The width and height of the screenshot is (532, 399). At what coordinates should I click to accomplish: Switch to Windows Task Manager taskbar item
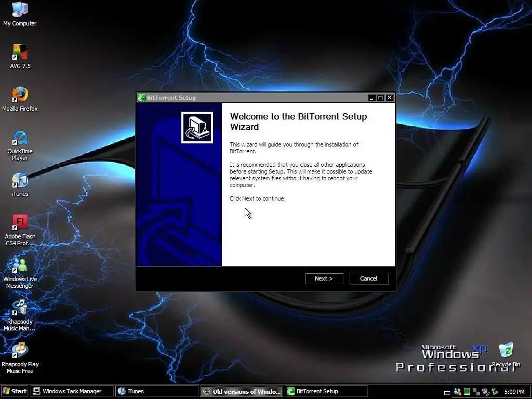point(72,391)
